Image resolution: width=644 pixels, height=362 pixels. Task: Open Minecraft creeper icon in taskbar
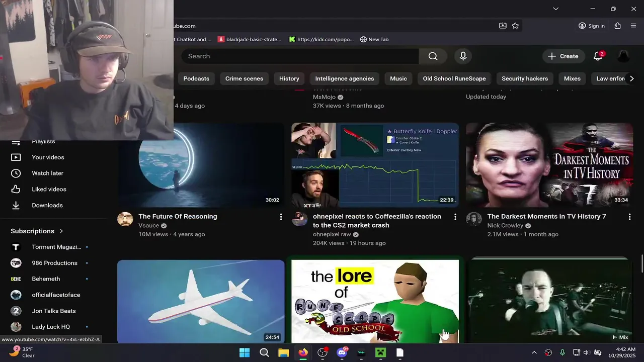[x=380, y=352]
